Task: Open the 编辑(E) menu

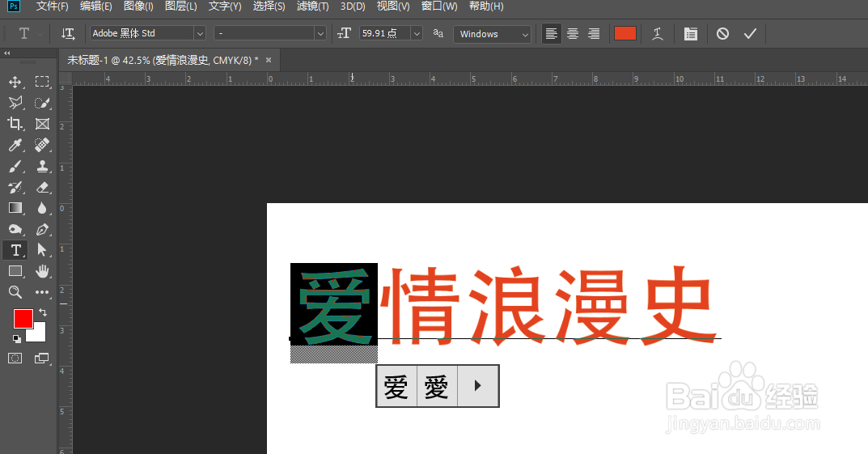Action: 95,6
